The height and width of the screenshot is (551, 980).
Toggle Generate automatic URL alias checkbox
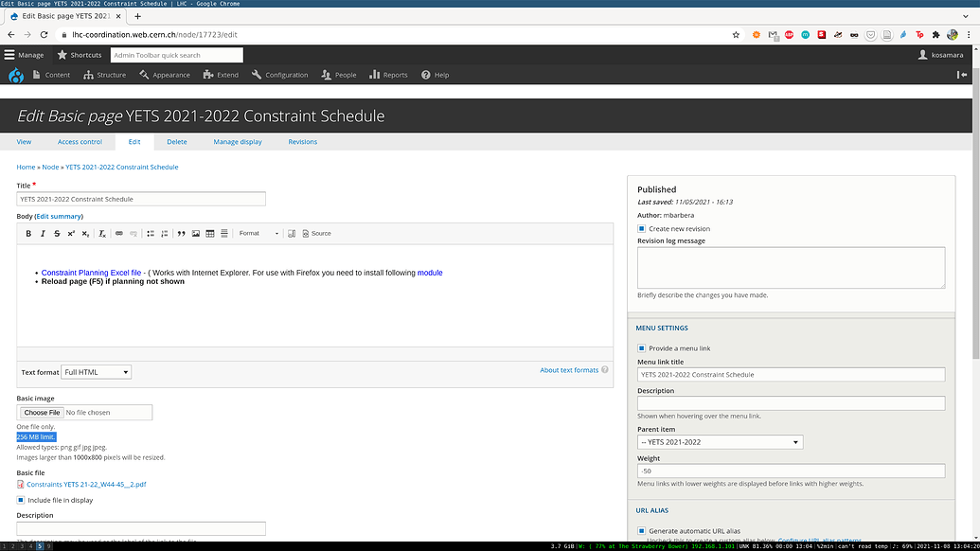(x=641, y=531)
